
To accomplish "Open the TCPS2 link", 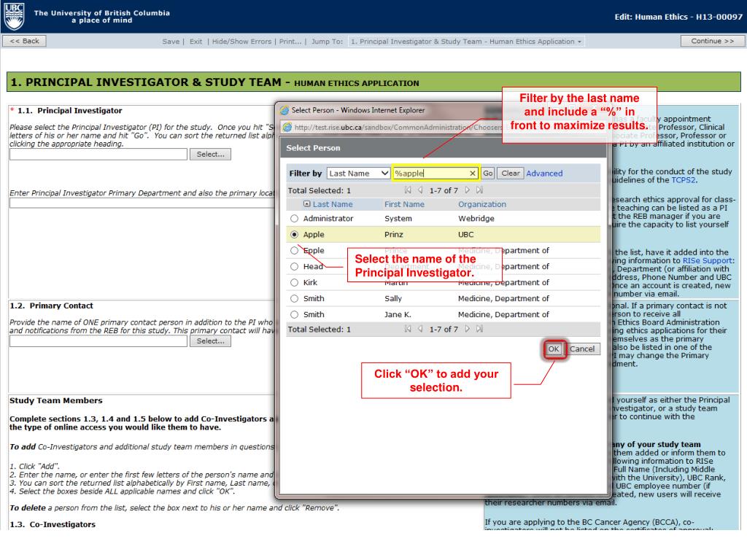I will (683, 180).
